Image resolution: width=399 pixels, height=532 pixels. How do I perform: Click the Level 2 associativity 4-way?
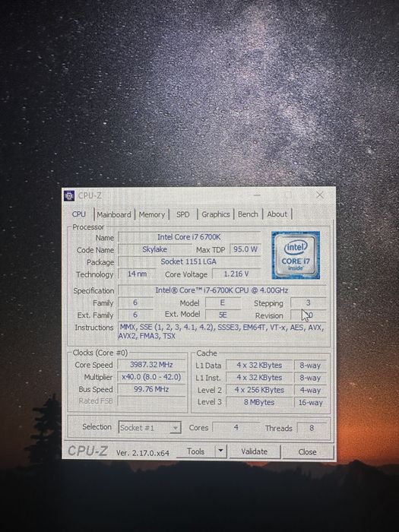pyautogui.click(x=310, y=390)
